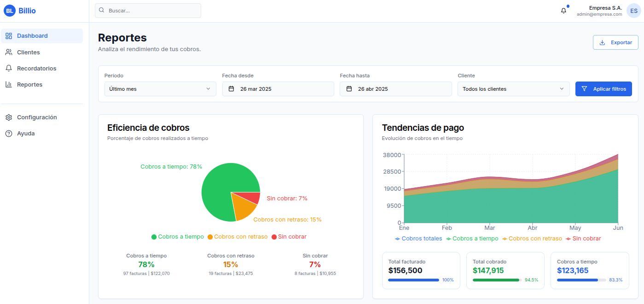Click the Total cobrado progress bar

496,280
